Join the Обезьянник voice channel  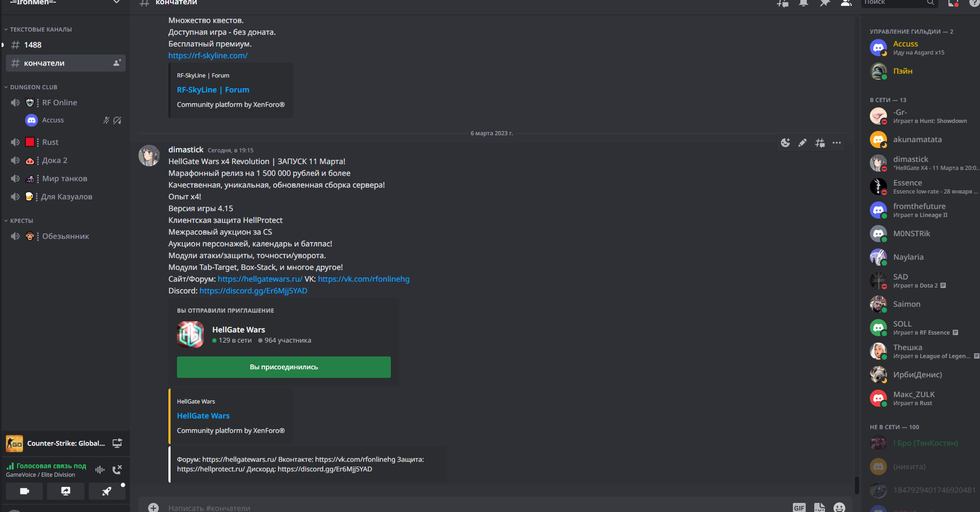[66, 236]
